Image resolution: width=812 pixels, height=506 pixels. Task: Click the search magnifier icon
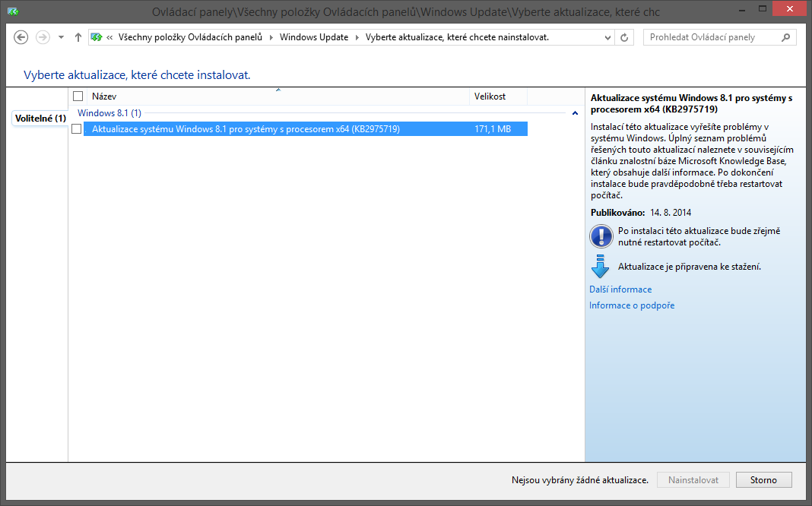tap(785, 37)
